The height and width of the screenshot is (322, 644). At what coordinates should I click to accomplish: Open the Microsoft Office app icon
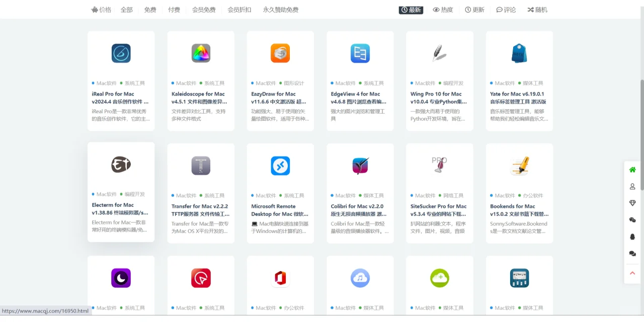[x=280, y=278]
